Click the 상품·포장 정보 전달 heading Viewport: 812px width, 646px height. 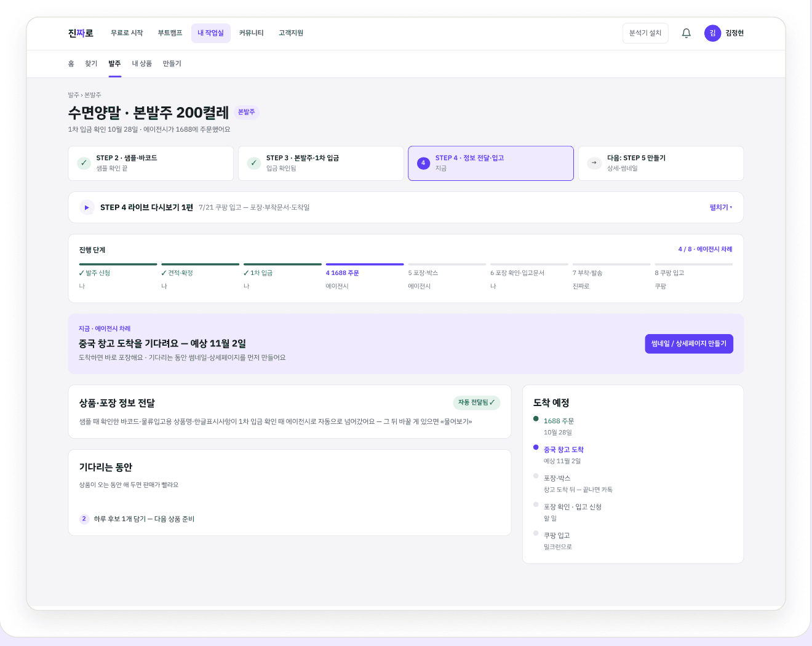117,403
